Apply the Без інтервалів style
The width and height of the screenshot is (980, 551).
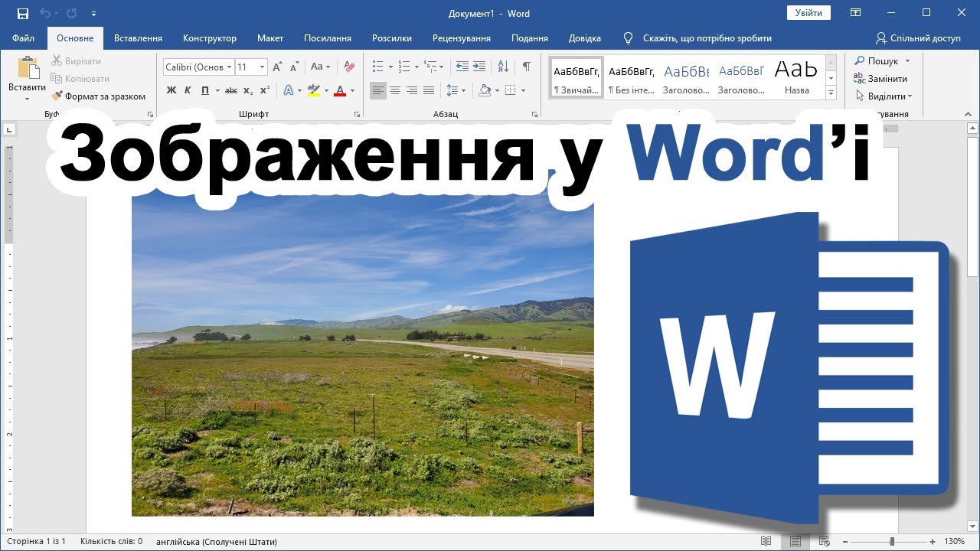point(632,78)
